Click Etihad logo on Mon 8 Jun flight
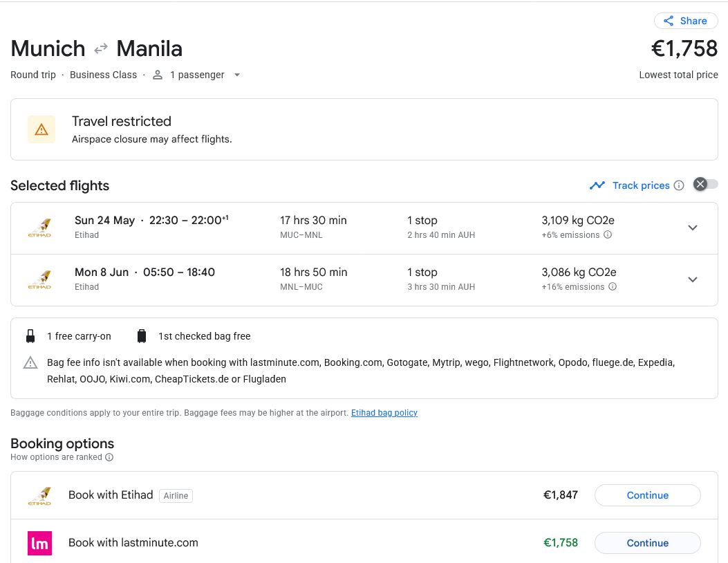 [x=39, y=280]
